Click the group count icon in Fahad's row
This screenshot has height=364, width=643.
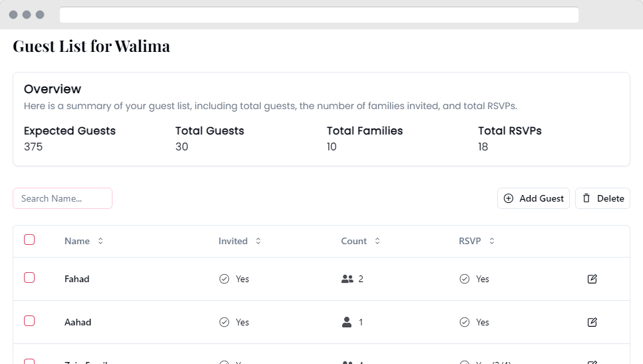click(347, 279)
